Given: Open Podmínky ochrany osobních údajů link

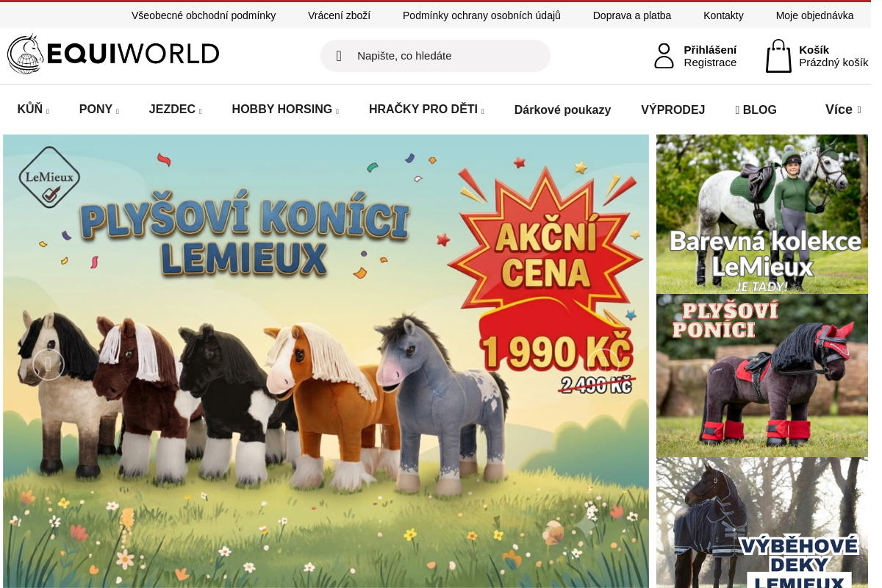Looking at the screenshot, I should point(481,15).
